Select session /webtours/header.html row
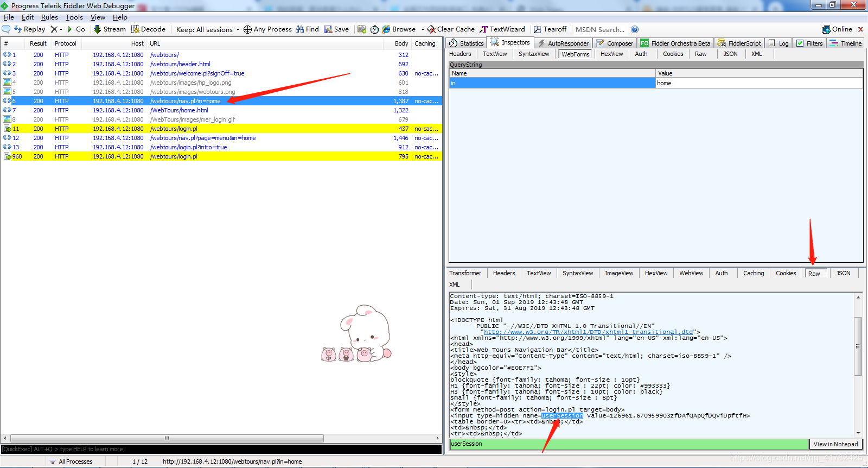This screenshot has height=468, width=868. [x=221, y=64]
